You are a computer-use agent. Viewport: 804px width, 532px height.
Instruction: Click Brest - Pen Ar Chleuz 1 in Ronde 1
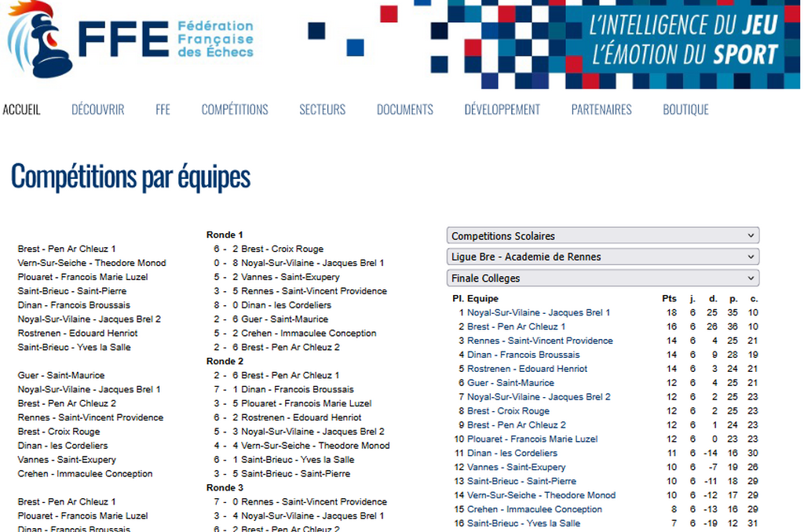(x=67, y=250)
